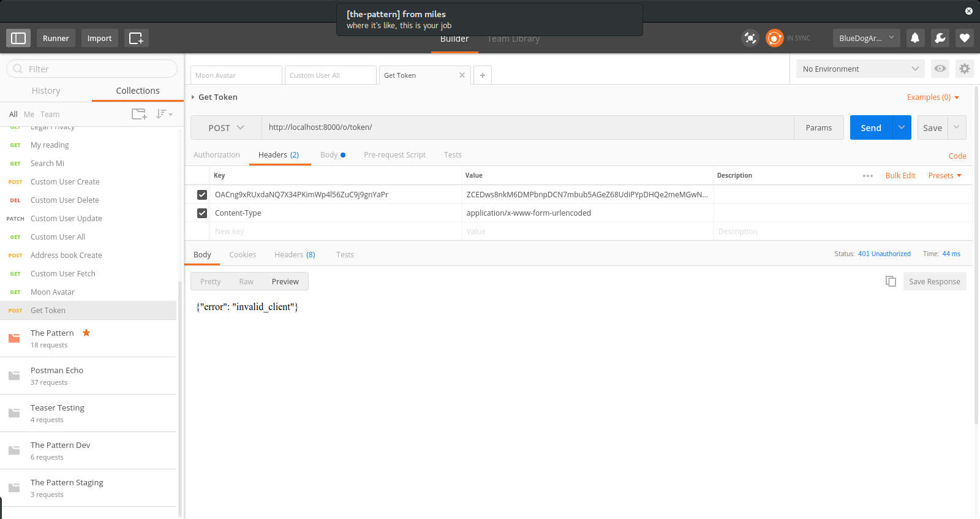Viewport: 980px width, 519px height.
Task: Open settings wrench icon
Action: coord(940,38)
